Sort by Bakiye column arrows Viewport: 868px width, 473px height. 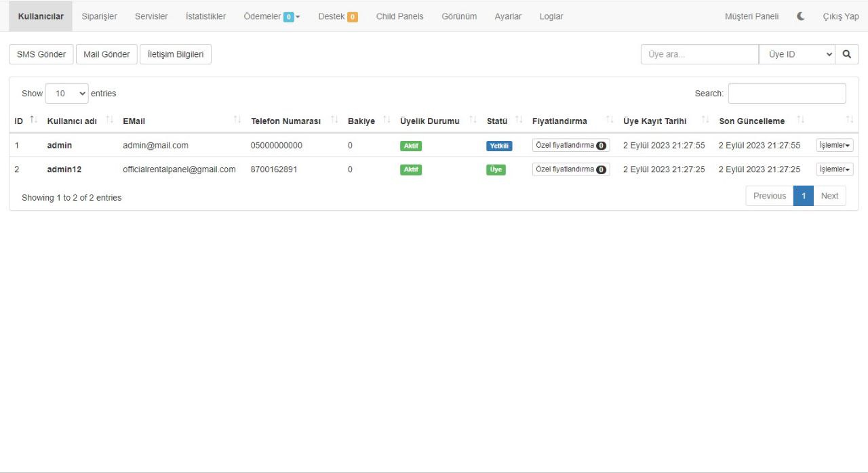tap(387, 121)
